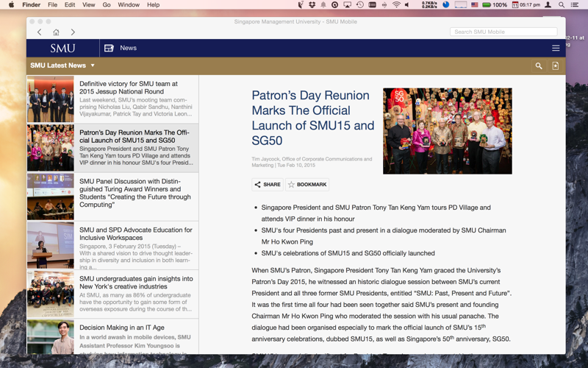
Task: Click the blue pie chart menu bar icon
Action: [446, 4]
